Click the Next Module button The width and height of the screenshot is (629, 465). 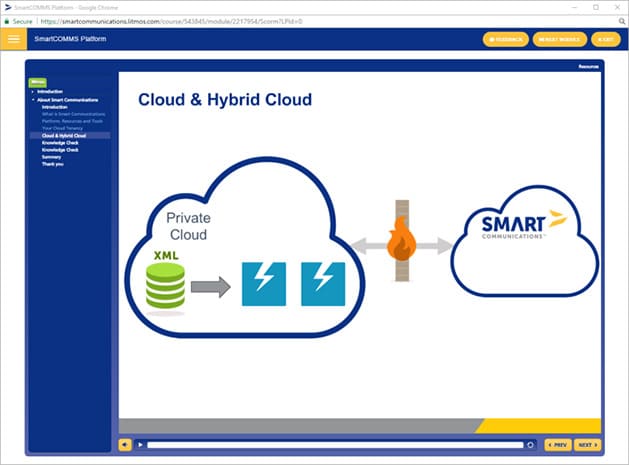coord(560,39)
